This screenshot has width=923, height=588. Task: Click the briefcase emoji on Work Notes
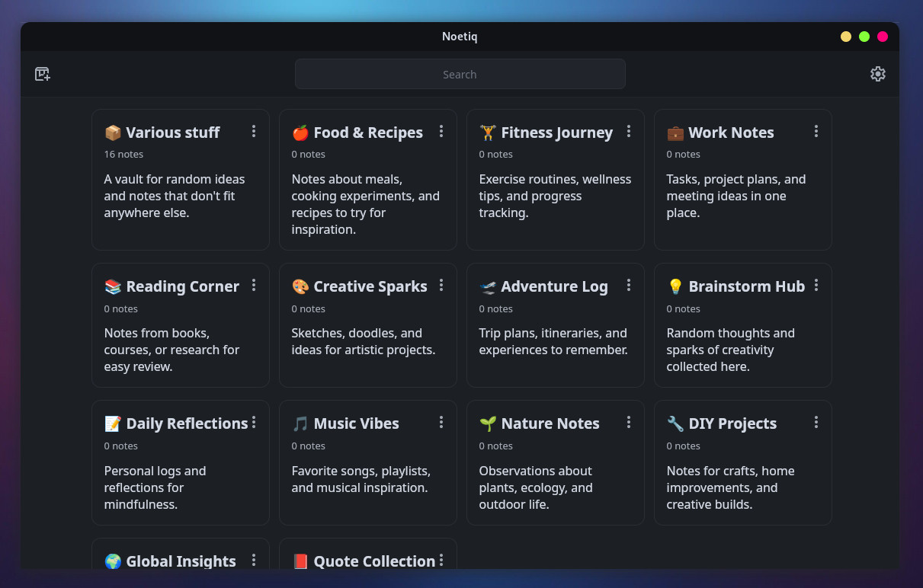point(675,133)
